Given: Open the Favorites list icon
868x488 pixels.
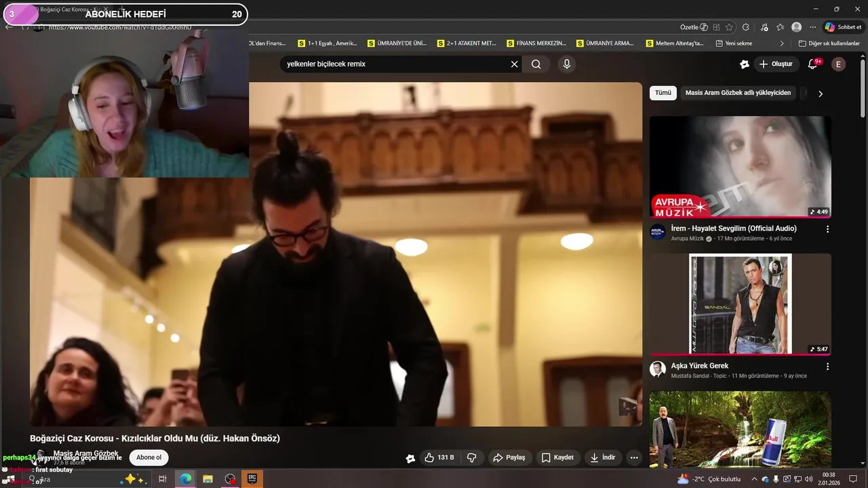Looking at the screenshot, I should [780, 27].
